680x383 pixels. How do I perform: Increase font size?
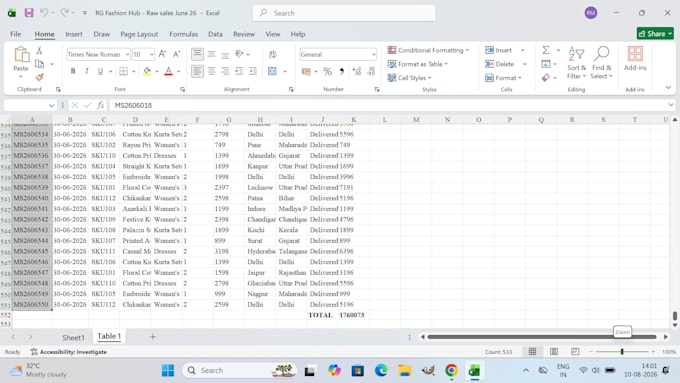tap(162, 54)
